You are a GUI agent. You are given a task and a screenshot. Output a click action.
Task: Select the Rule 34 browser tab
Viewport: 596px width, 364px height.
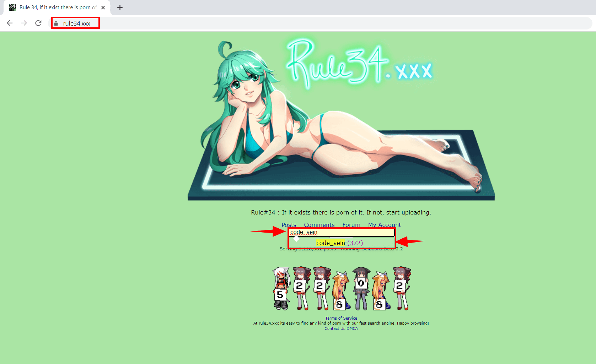57,7
